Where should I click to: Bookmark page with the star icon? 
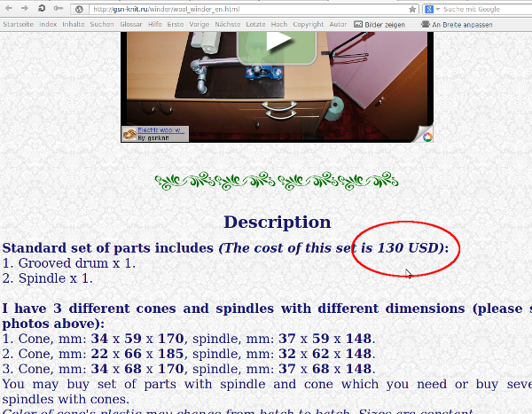pyautogui.click(x=412, y=9)
